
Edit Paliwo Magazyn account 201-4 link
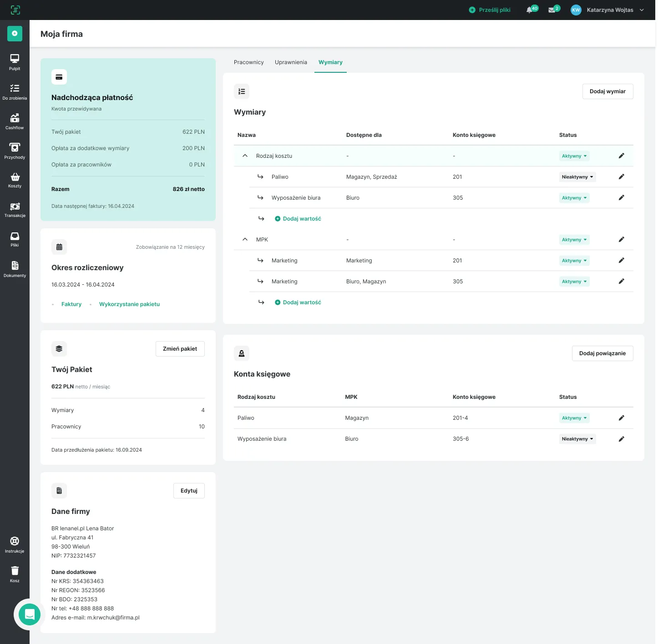pyautogui.click(x=622, y=418)
